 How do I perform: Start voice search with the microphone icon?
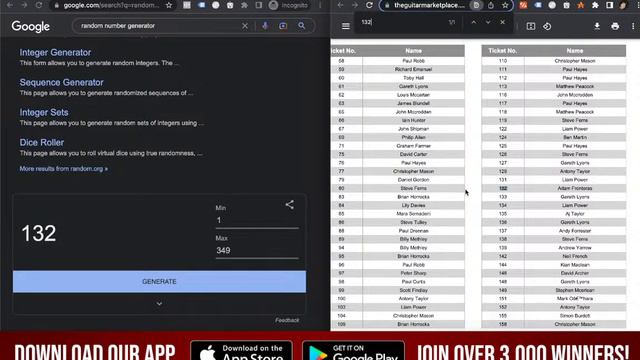click(265, 26)
